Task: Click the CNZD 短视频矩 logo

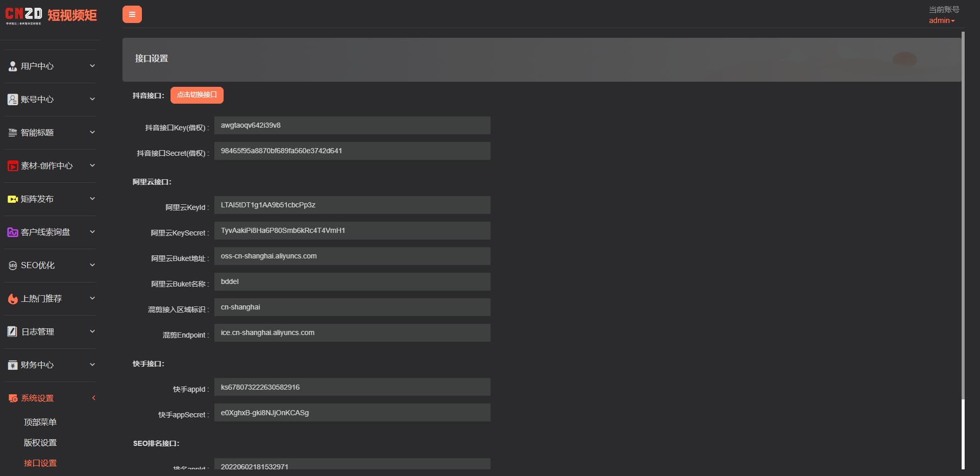Action: click(x=51, y=15)
